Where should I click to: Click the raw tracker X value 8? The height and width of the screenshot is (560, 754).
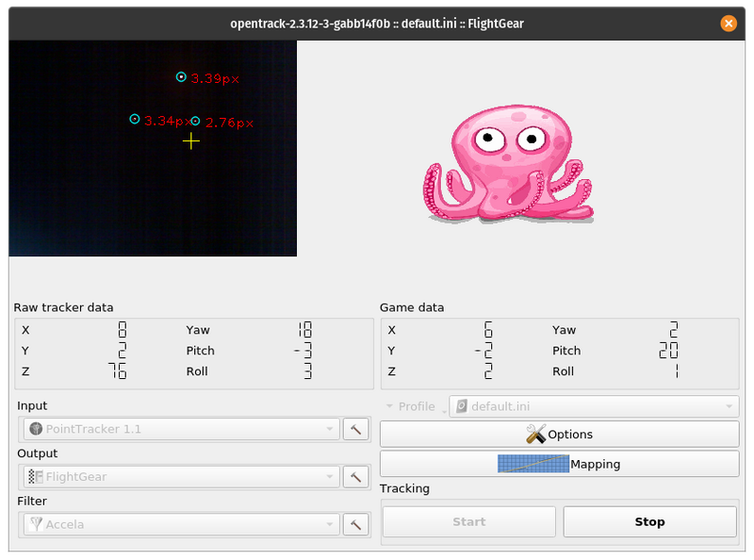point(123,330)
